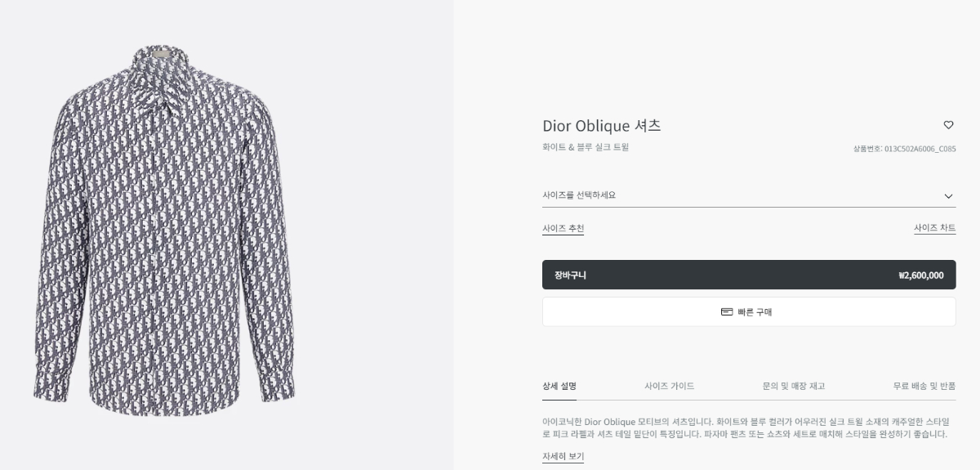The image size is (980, 470).
Task: Click the 빠른 구매 quick purchase button
Action: [x=749, y=311]
